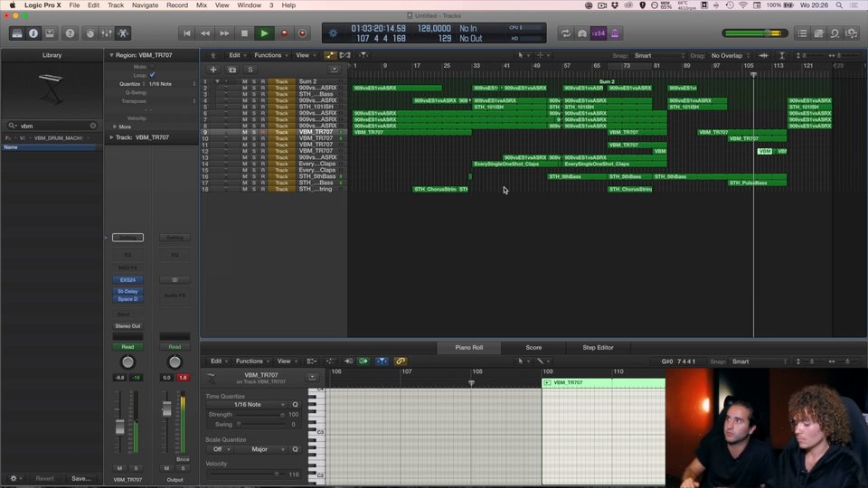Toggle MIDI Out green button in Piano Roll
Viewport: 868px width, 488px height.
(x=363, y=361)
